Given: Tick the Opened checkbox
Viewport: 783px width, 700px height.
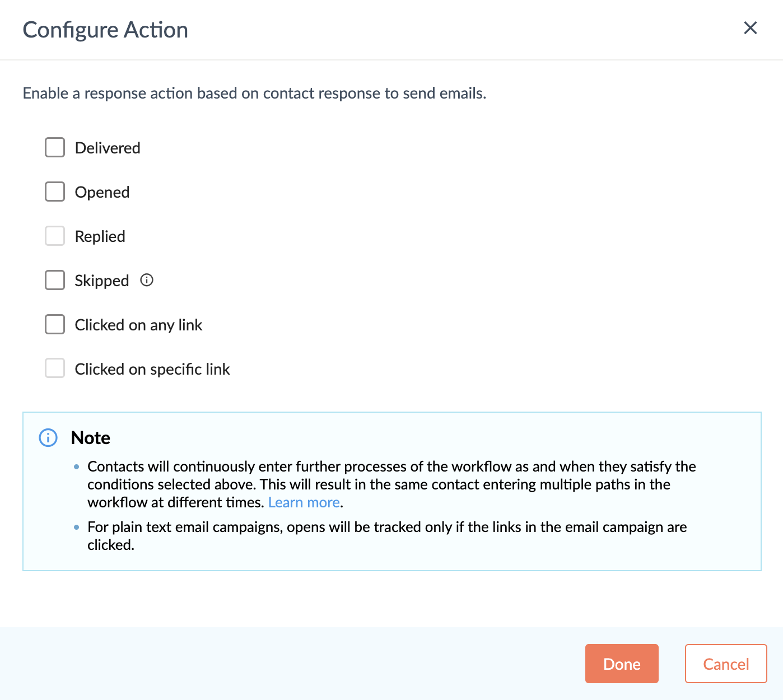Looking at the screenshot, I should pyautogui.click(x=55, y=192).
